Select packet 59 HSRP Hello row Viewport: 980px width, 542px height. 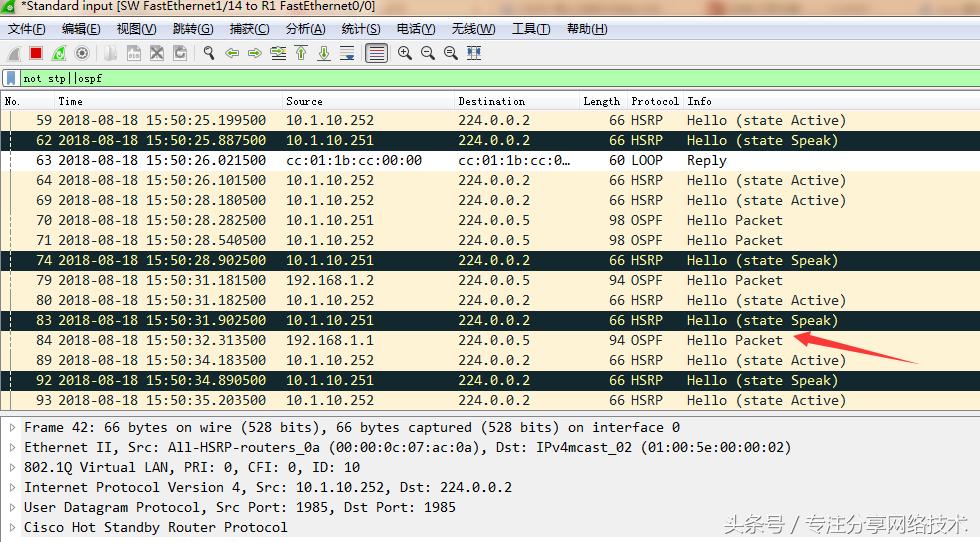pyautogui.click(x=491, y=120)
